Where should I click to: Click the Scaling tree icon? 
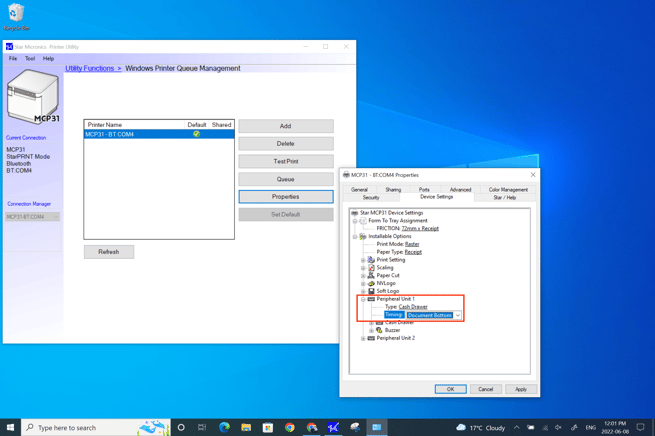(371, 268)
